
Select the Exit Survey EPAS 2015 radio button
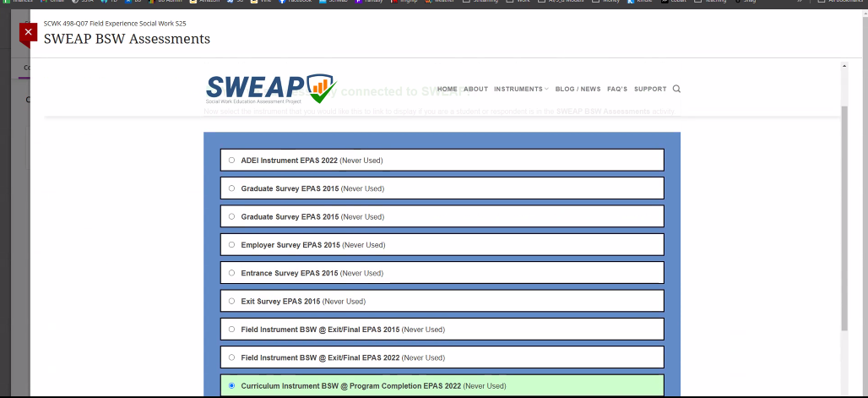point(231,301)
